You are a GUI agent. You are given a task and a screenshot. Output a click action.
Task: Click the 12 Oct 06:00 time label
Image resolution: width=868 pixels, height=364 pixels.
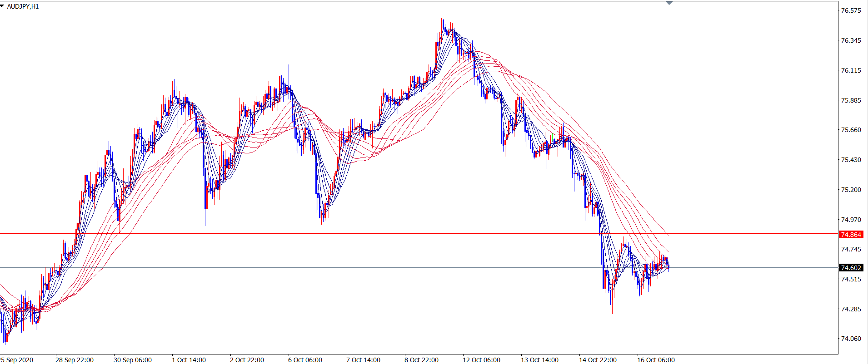[x=481, y=360]
